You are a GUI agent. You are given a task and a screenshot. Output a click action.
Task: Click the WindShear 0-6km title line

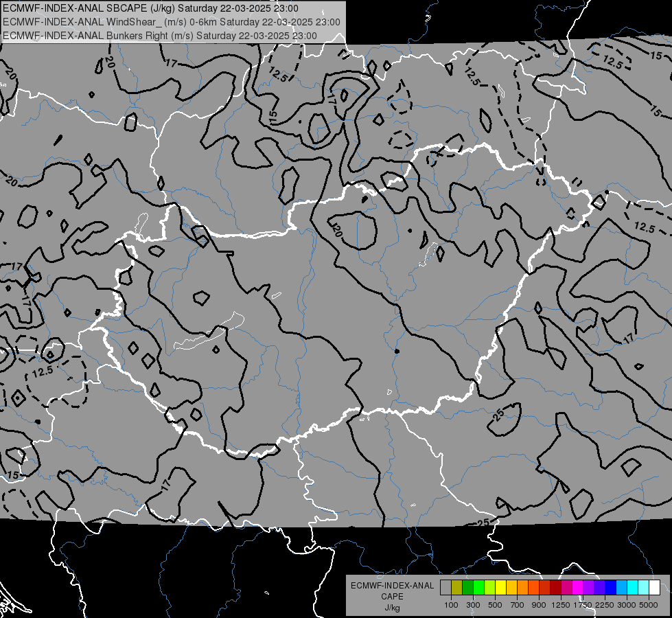tap(172, 22)
